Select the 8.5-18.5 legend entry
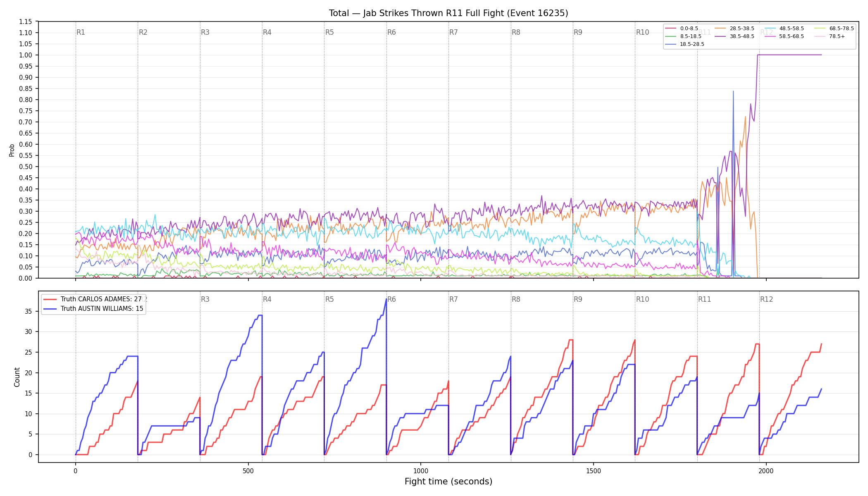The image size is (868, 496). pos(684,36)
